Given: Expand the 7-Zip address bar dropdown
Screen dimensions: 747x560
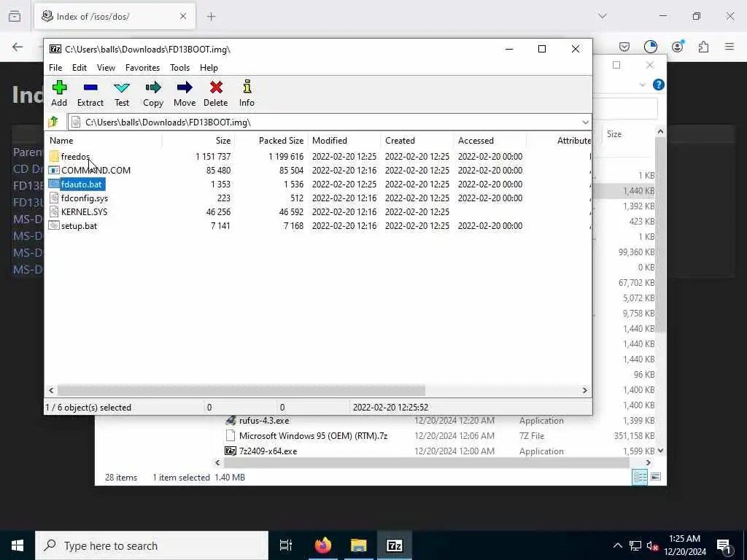Looking at the screenshot, I should tap(585, 122).
